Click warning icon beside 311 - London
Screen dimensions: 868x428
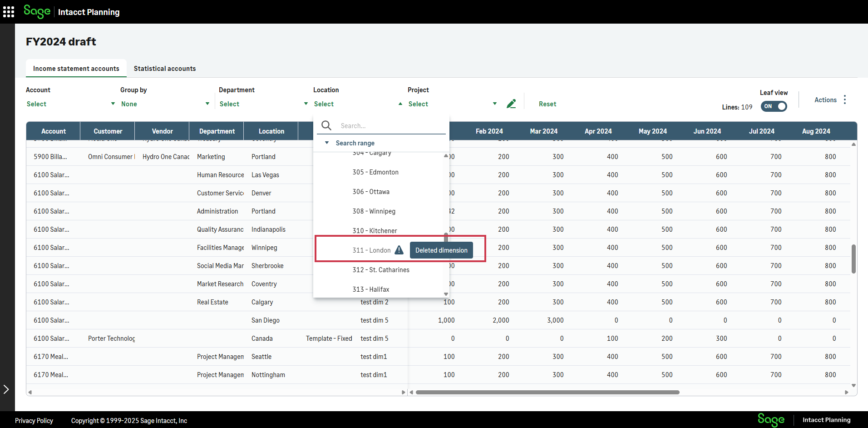[399, 250]
